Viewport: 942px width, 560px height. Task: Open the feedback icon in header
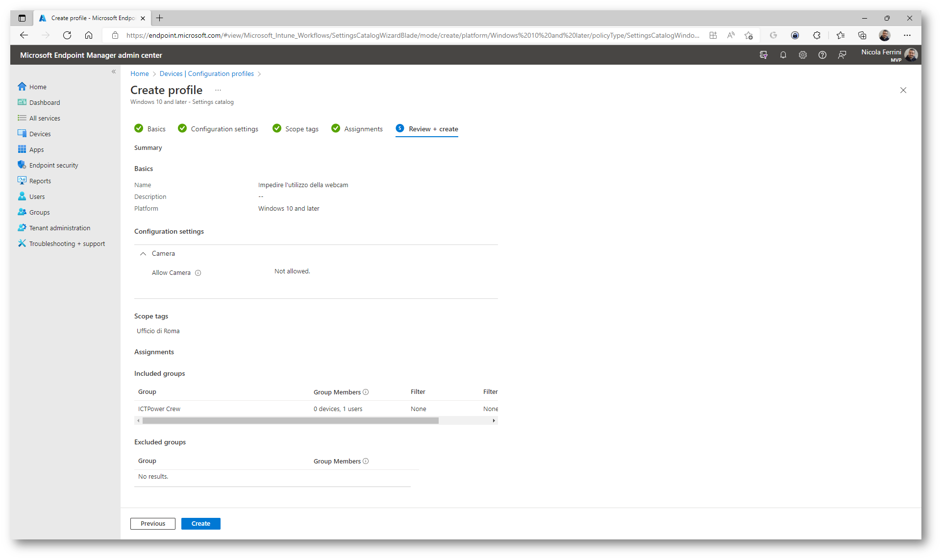(x=842, y=55)
